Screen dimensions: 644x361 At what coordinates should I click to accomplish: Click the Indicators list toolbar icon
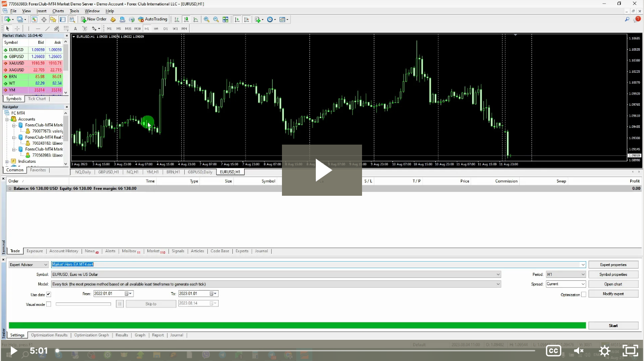click(257, 20)
